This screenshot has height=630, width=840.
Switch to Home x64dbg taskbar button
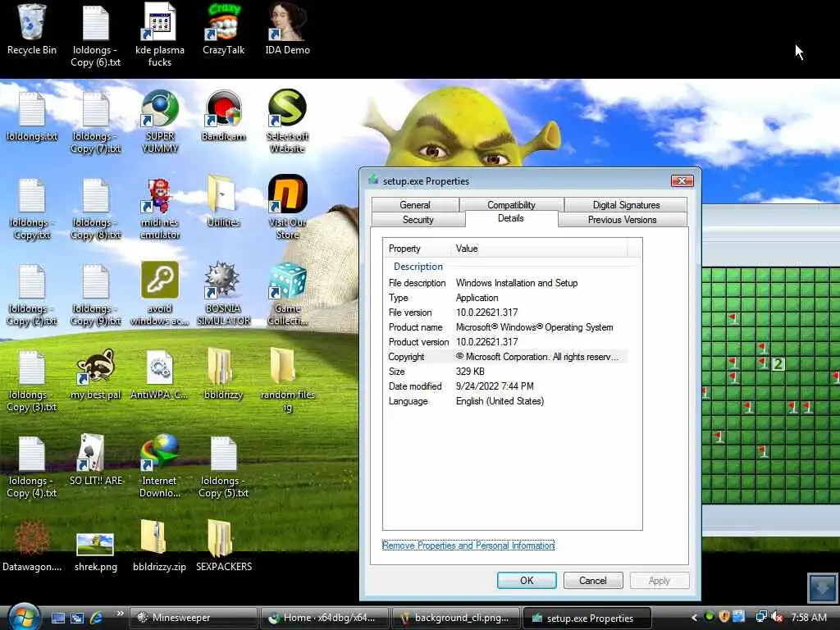325,618
